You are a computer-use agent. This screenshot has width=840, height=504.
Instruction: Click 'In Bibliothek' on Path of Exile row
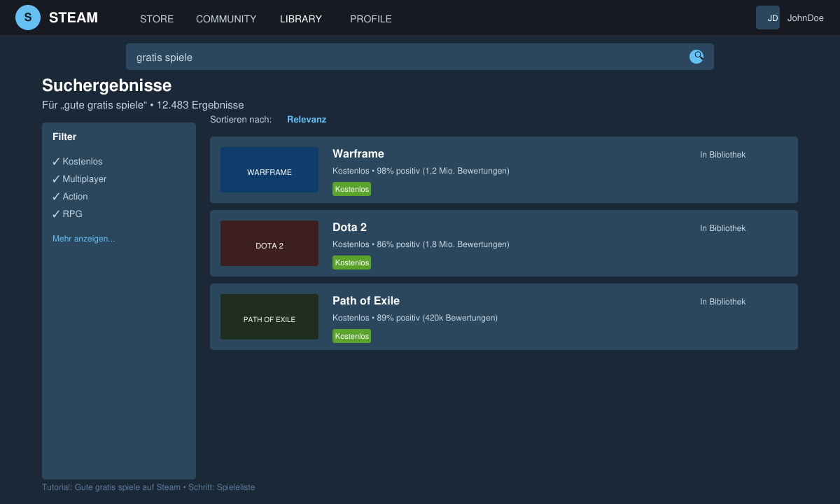pos(722,302)
